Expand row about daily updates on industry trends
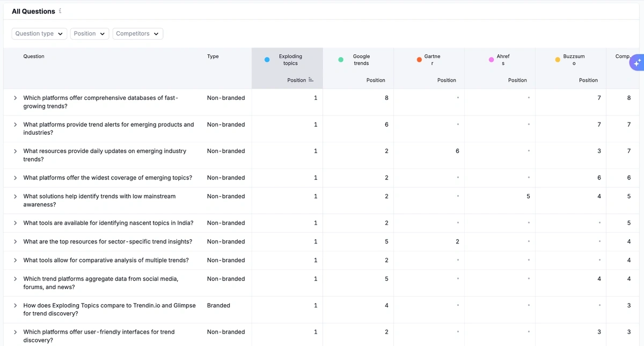The height and width of the screenshot is (346, 644). coord(15,151)
